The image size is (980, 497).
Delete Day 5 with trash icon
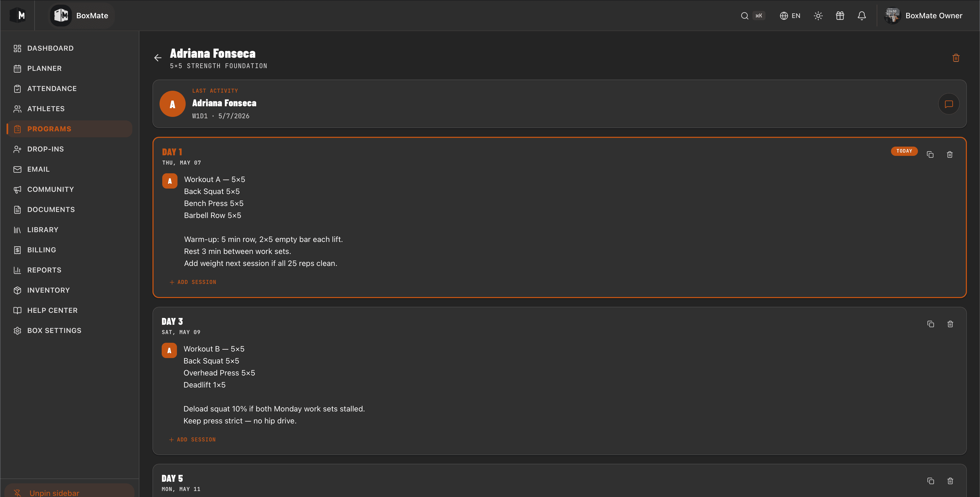[x=950, y=481]
